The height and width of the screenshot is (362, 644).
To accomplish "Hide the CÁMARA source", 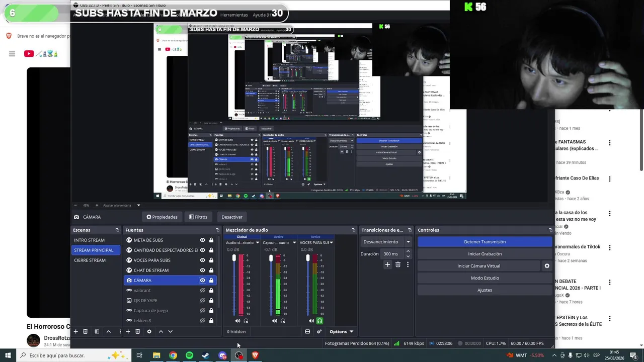I will click(x=202, y=281).
